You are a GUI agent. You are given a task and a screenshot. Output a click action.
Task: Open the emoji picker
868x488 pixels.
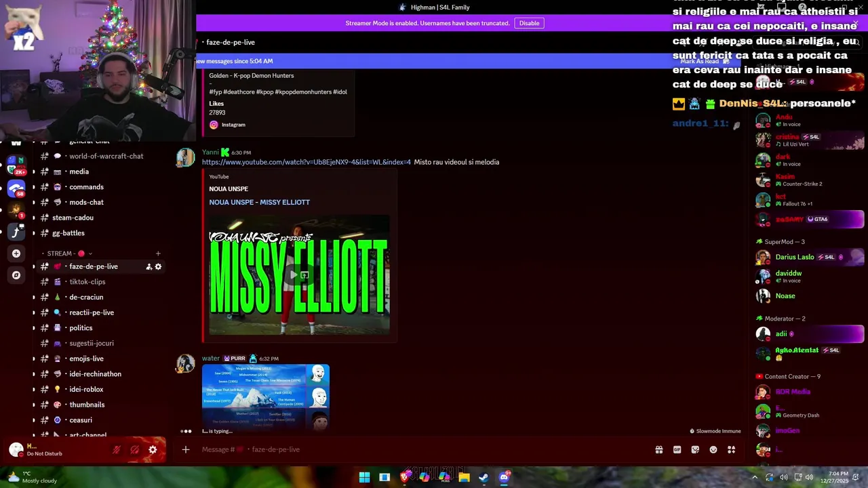[713, 449]
